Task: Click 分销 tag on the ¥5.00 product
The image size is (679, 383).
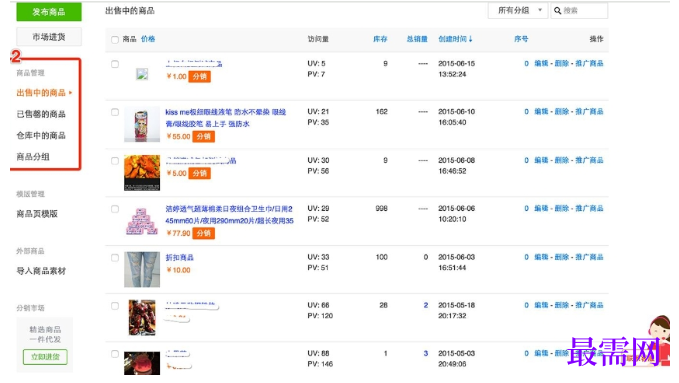Action: tap(200, 173)
